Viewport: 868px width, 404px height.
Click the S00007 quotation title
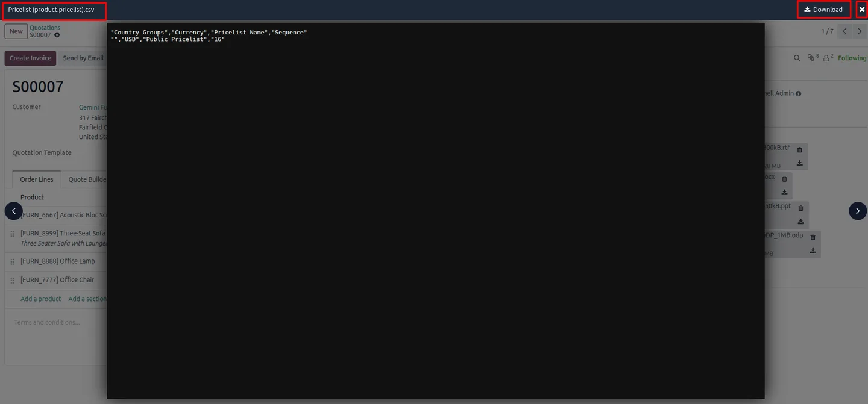click(x=38, y=87)
